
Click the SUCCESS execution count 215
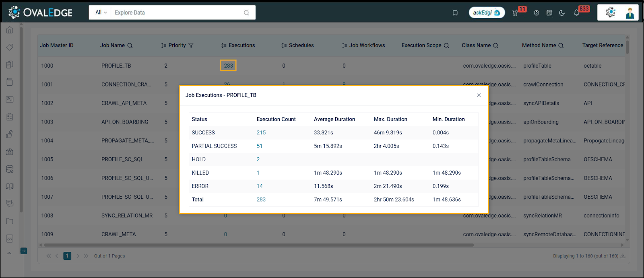[x=261, y=133]
